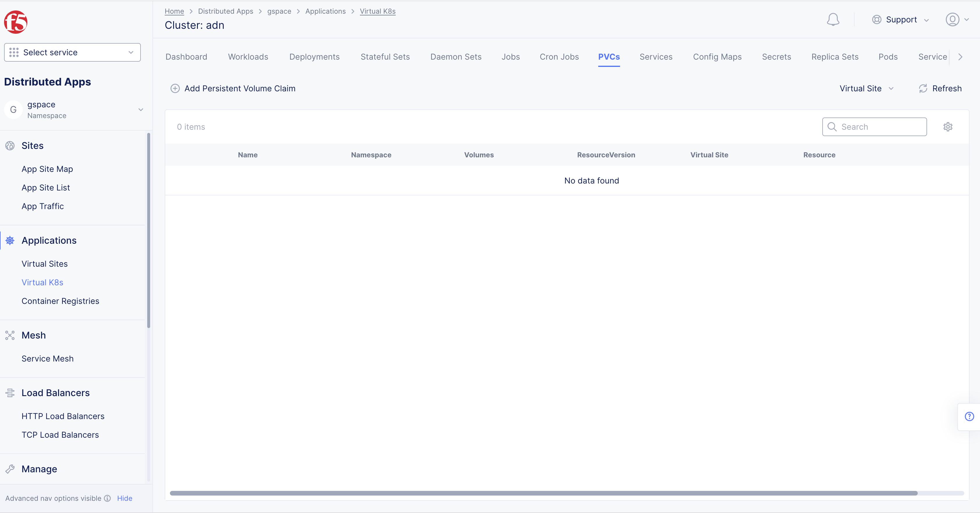Image resolution: width=980 pixels, height=513 pixels.
Task: Click the help question mark at bottom right
Action: 969,416
